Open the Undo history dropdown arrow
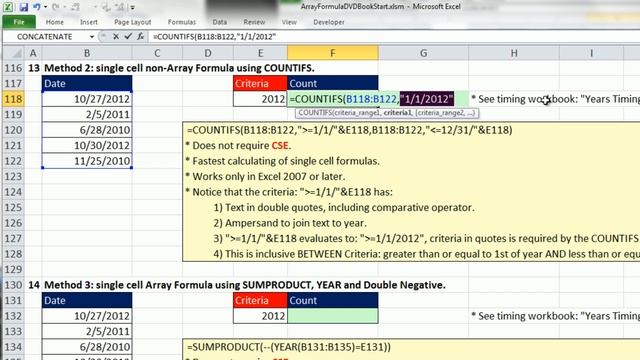640x360 pixels. point(45,7)
